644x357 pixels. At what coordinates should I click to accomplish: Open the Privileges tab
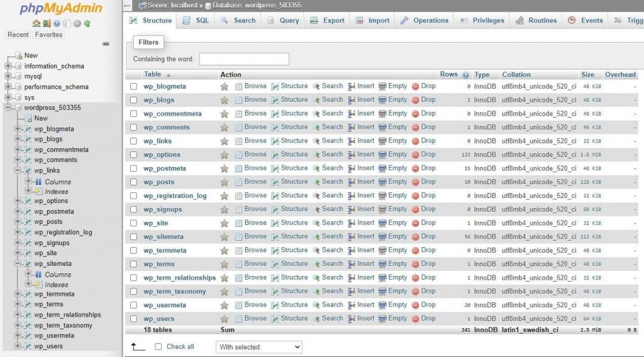pyautogui.click(x=482, y=21)
